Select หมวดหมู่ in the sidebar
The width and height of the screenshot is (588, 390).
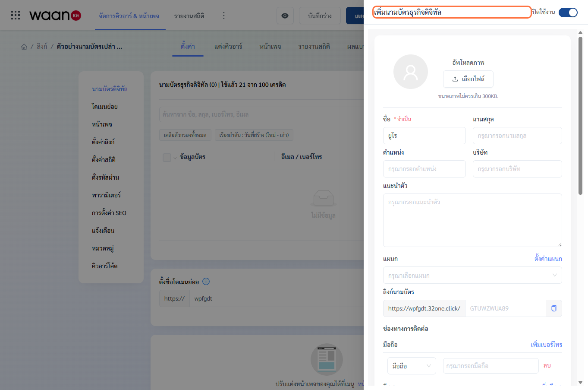(103, 248)
